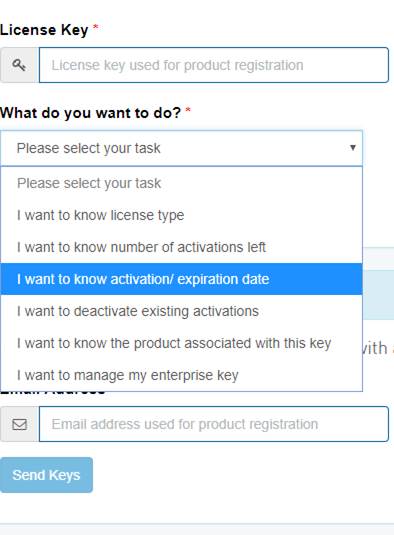Screen dimensions: 394x535
Task: Click the dropdown arrow of task selector
Action: (x=353, y=148)
